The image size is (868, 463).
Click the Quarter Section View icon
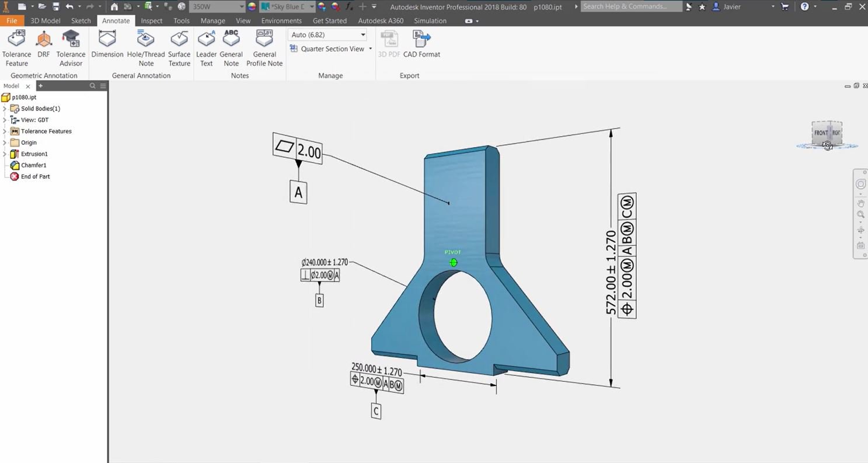[294, 49]
